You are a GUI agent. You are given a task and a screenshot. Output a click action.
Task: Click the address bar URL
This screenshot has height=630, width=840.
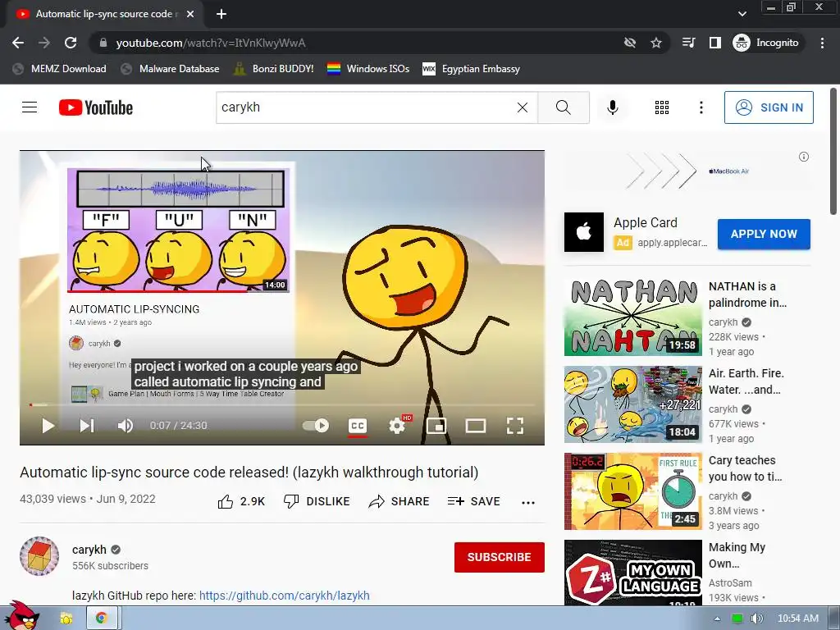(211, 43)
